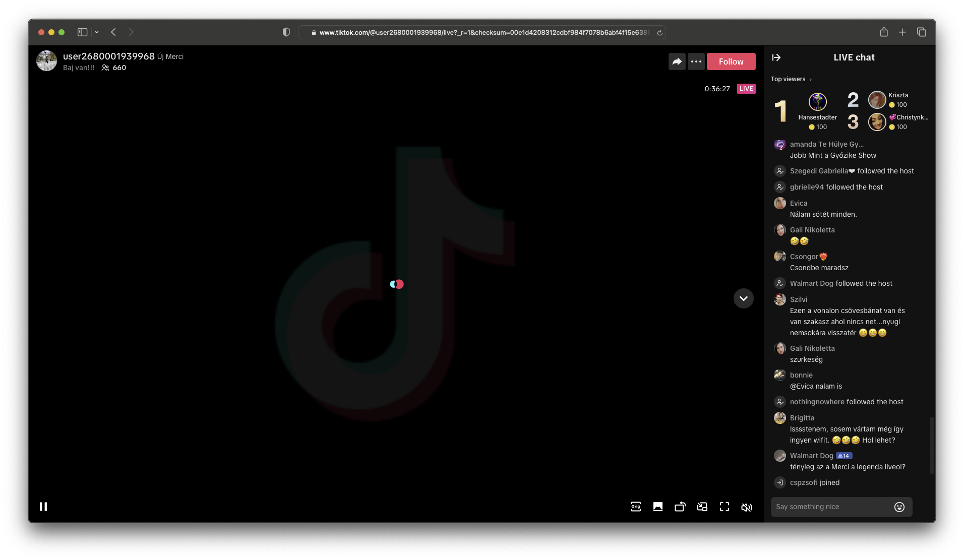Open top viewer Hansestadter's avatar
This screenshot has width=964, height=560.
[818, 102]
